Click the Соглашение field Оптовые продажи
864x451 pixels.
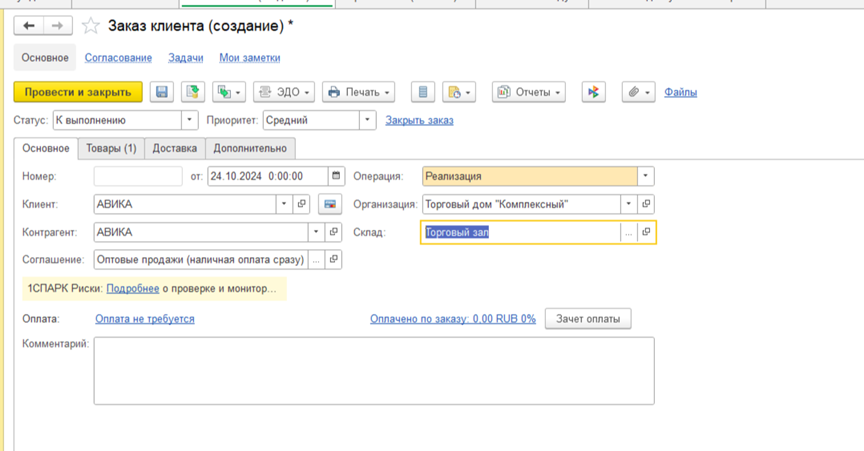click(201, 260)
